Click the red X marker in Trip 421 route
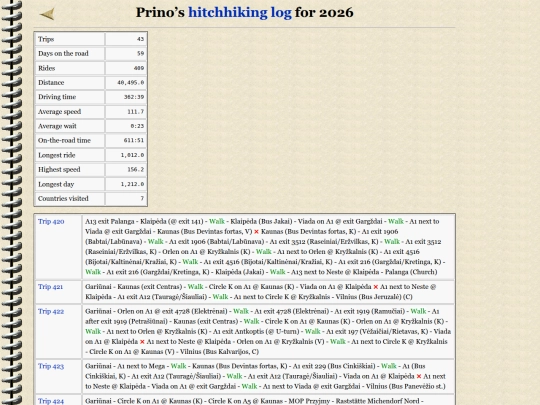 (x=376, y=287)
